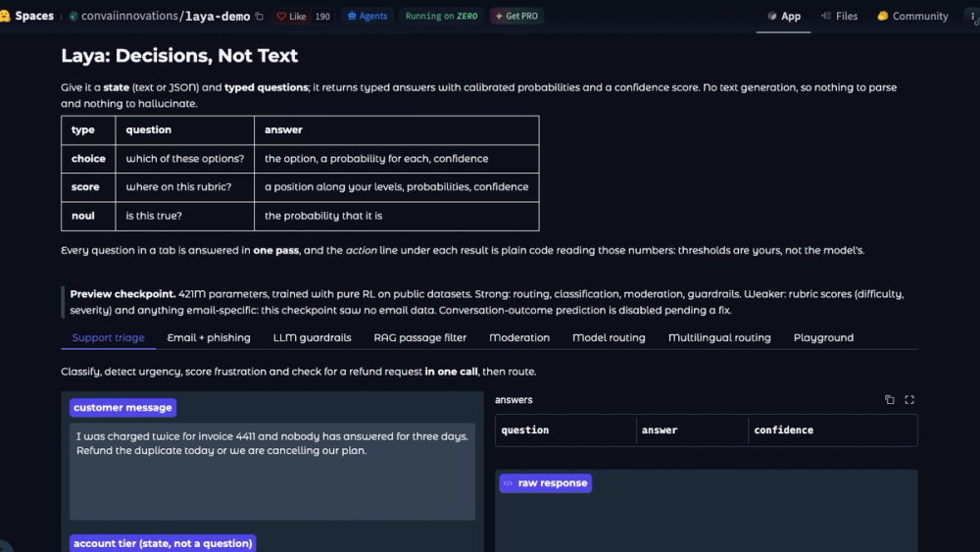This screenshot has width=980, height=552.
Task: Click the 'score' cell in type table
Action: pos(88,187)
